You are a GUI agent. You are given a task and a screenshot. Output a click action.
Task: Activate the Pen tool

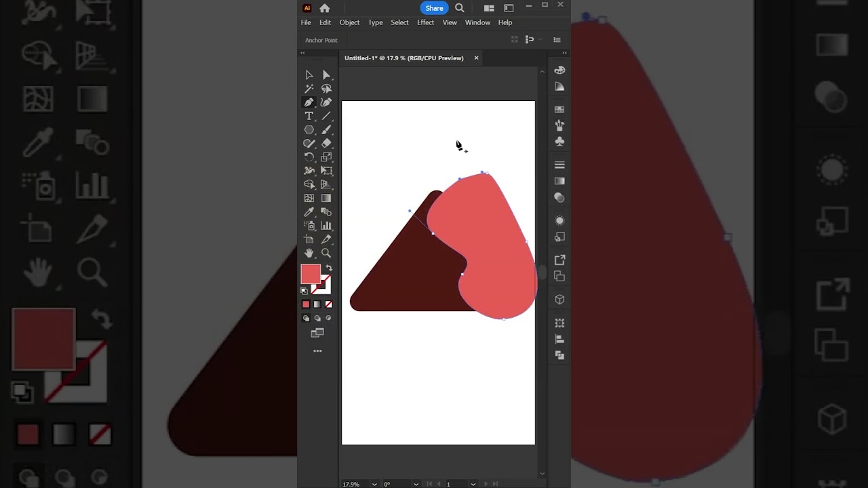pos(309,102)
